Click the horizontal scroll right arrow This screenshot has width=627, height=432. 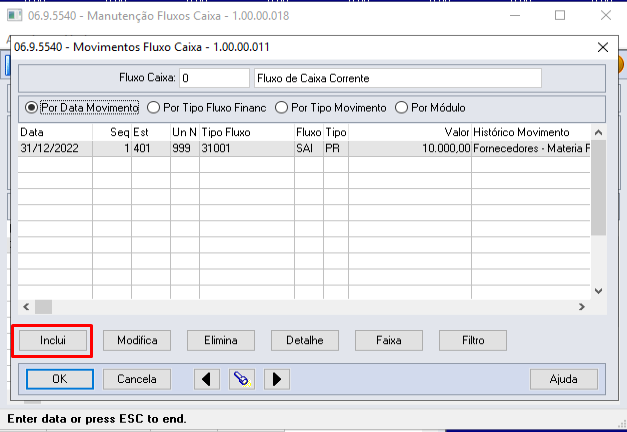pos(582,307)
